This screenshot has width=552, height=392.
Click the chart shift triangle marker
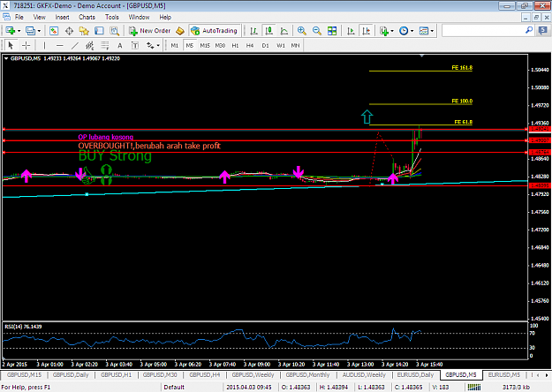(x=422, y=56)
